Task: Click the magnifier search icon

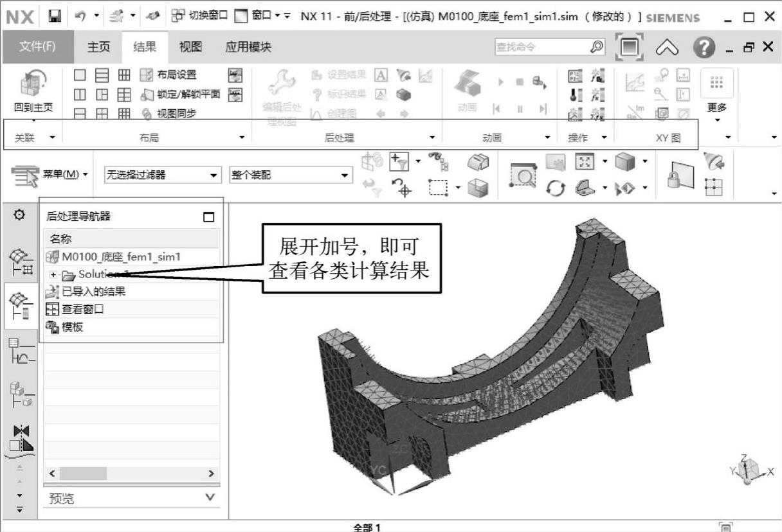Action: tap(597, 47)
